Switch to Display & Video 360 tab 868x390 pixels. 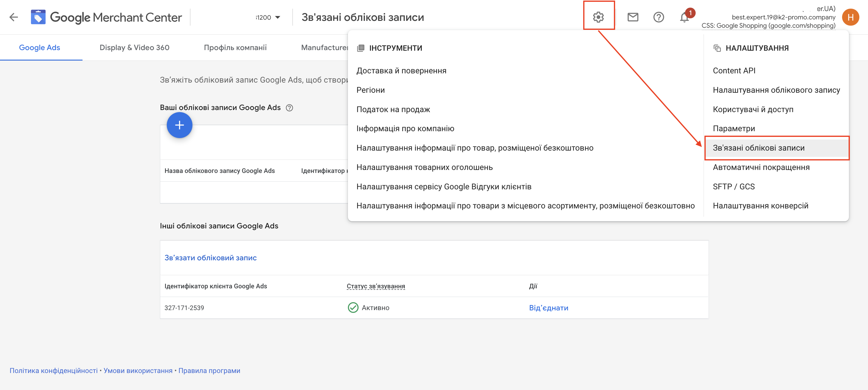[134, 48]
